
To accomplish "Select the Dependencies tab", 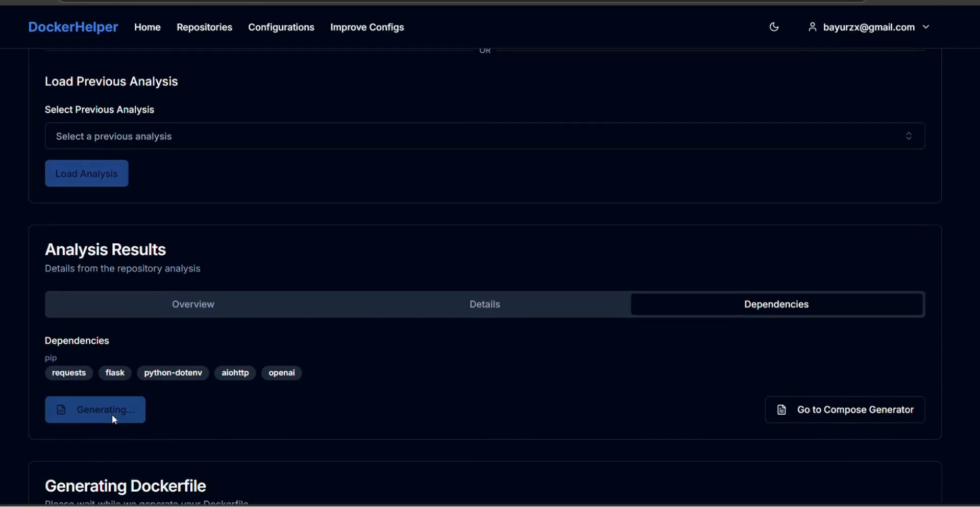I will pos(776,305).
